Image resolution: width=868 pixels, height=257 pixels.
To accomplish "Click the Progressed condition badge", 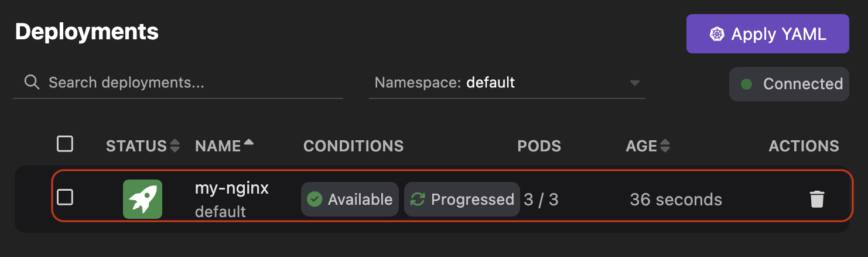I will tap(462, 199).
